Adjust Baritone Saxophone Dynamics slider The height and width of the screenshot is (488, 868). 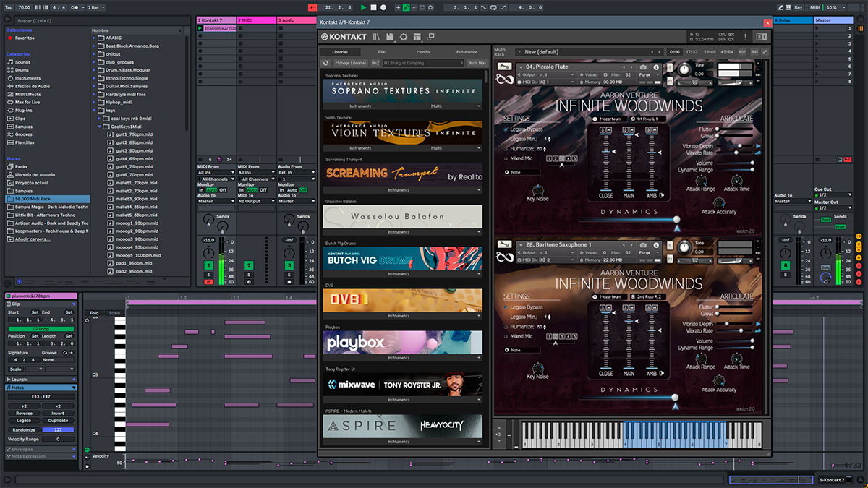[628, 396]
